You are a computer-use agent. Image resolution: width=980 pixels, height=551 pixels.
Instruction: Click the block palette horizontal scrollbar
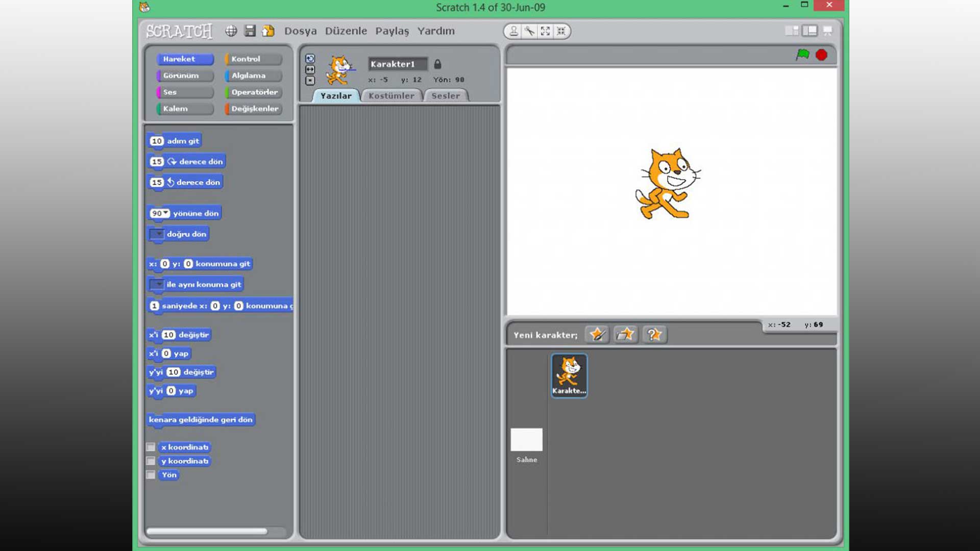click(x=207, y=531)
